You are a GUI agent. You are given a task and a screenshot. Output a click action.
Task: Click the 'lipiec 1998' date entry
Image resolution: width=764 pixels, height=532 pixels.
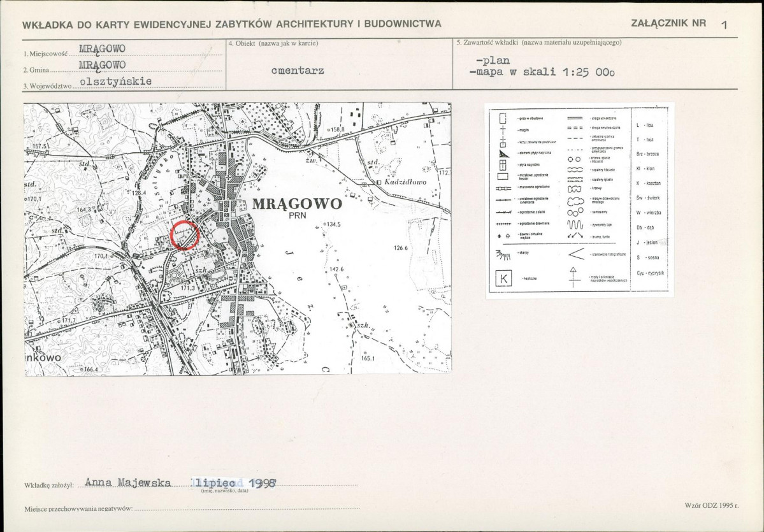tap(234, 483)
